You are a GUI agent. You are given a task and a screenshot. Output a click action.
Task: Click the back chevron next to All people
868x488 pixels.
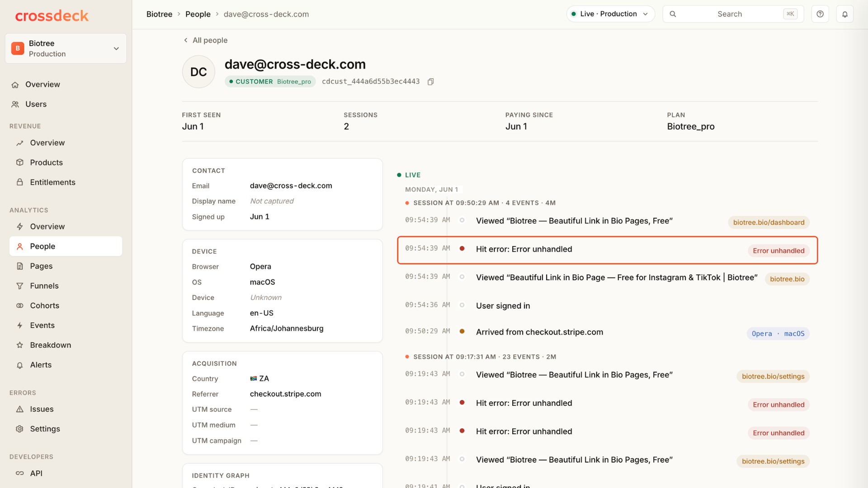(x=186, y=40)
